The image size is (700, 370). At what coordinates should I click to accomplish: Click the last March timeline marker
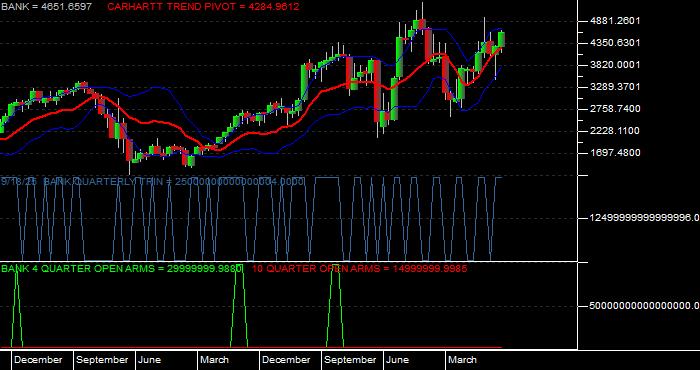click(x=462, y=360)
